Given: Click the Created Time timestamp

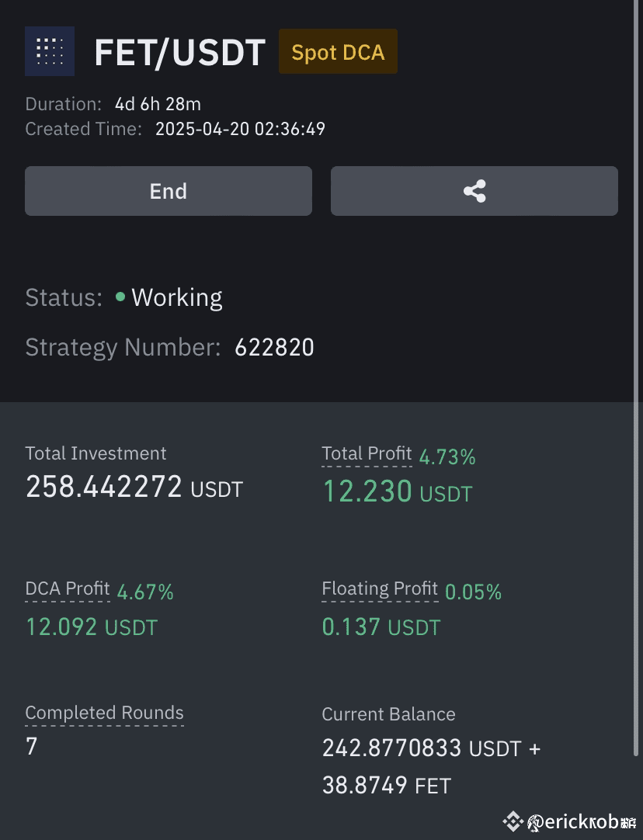Looking at the screenshot, I should (x=240, y=129).
